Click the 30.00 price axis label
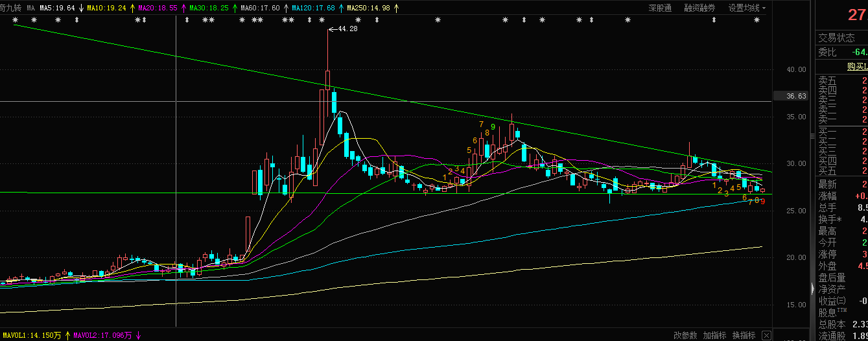Image resolution: width=868 pixels, height=341 pixels. pyautogui.click(x=796, y=163)
